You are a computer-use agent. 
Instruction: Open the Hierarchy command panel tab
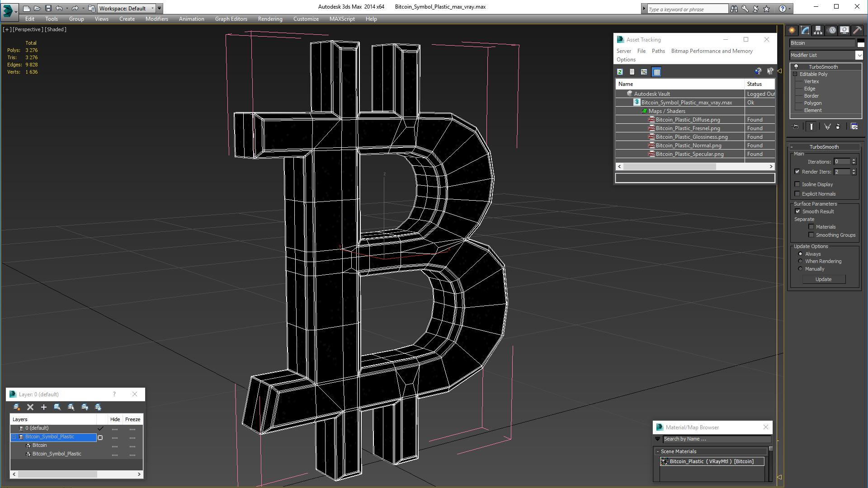coord(818,30)
